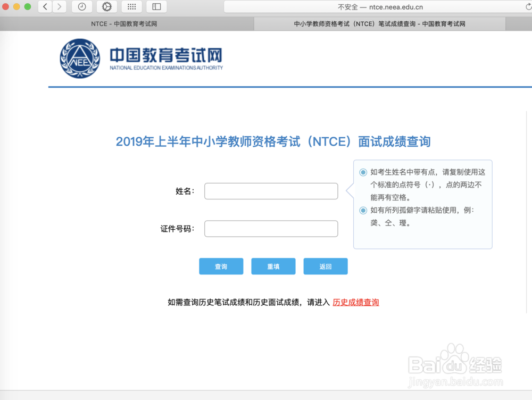The height and width of the screenshot is (400, 532).
Task: Go forward with the Safari forward arrow
Action: (x=60, y=6)
